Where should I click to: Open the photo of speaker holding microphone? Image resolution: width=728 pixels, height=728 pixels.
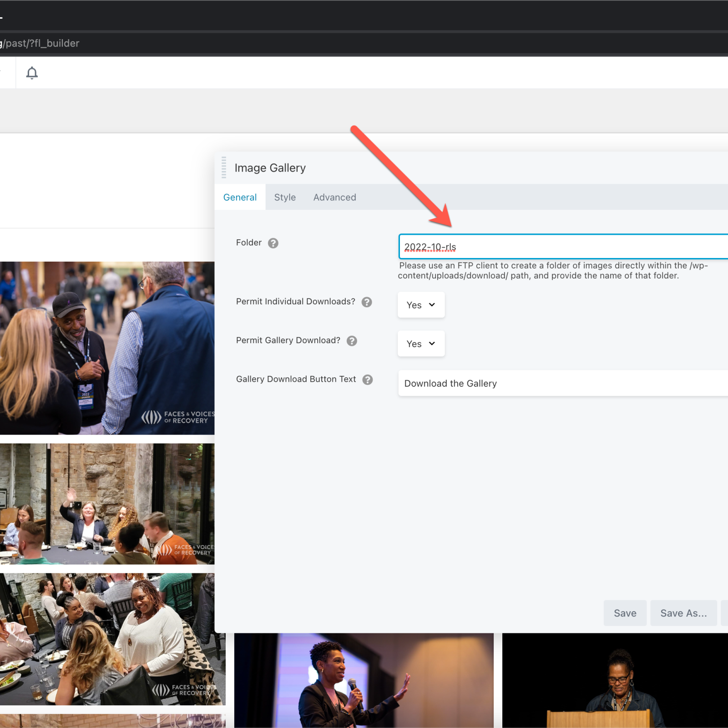[364, 680]
